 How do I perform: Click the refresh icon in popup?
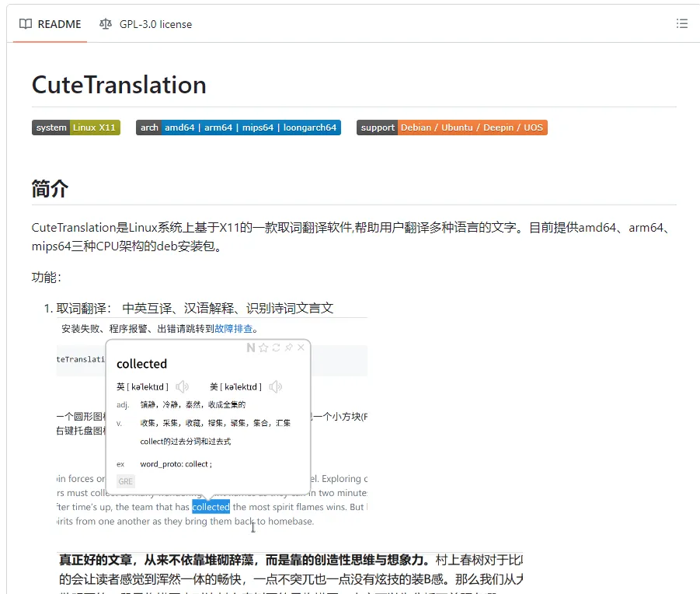277,348
